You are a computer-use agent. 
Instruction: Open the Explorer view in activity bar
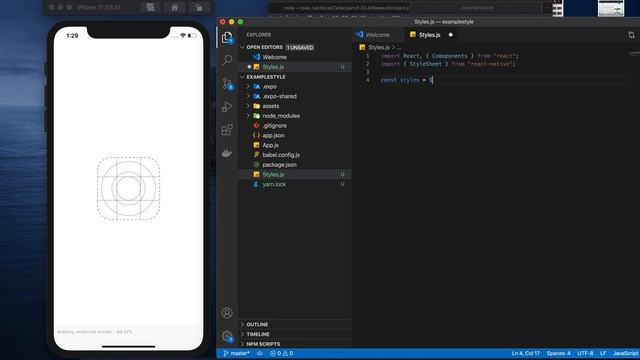pyautogui.click(x=227, y=38)
